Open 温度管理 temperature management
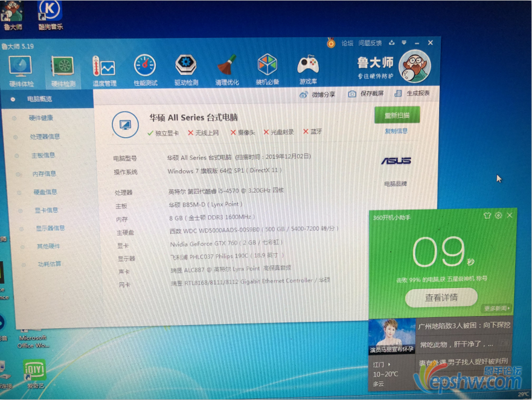The image size is (532, 400). pyautogui.click(x=104, y=71)
